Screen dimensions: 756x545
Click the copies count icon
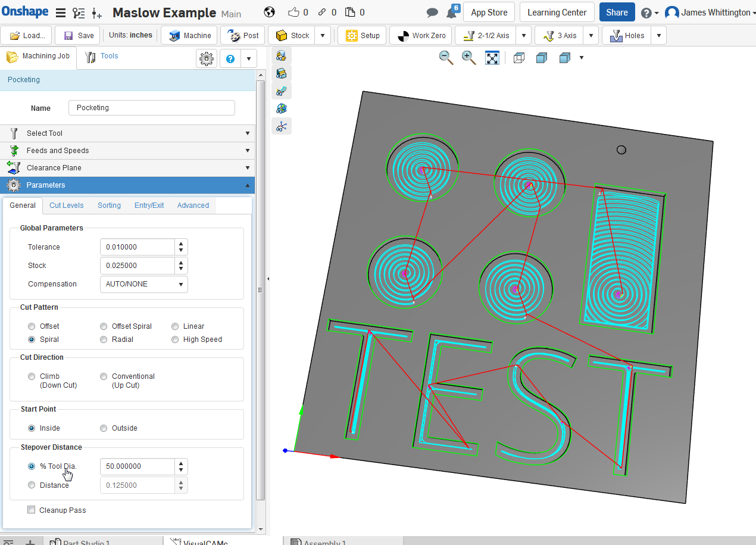point(351,12)
